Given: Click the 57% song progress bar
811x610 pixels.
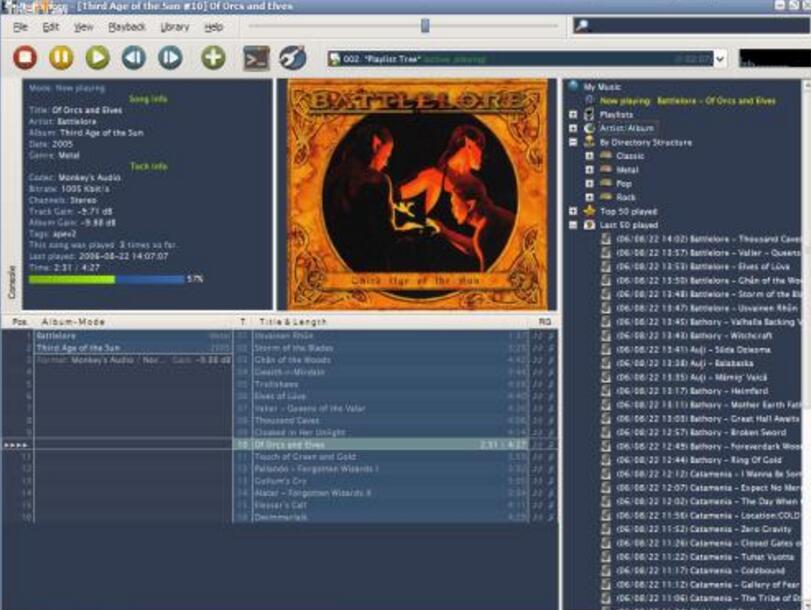Looking at the screenshot, I should pyautogui.click(x=107, y=279).
